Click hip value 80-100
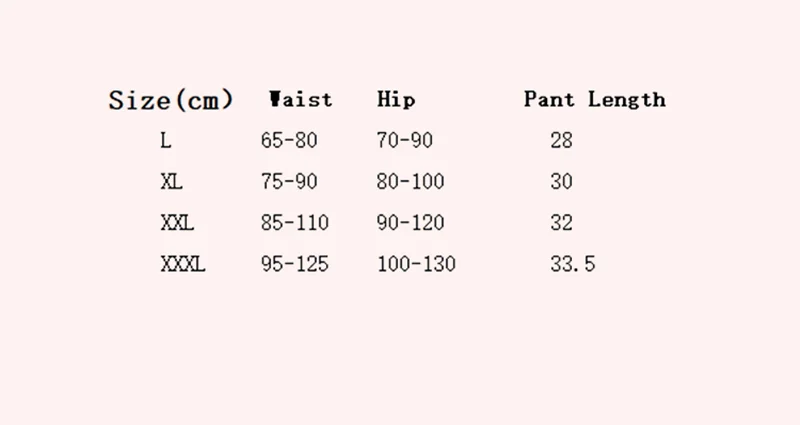 (411, 182)
